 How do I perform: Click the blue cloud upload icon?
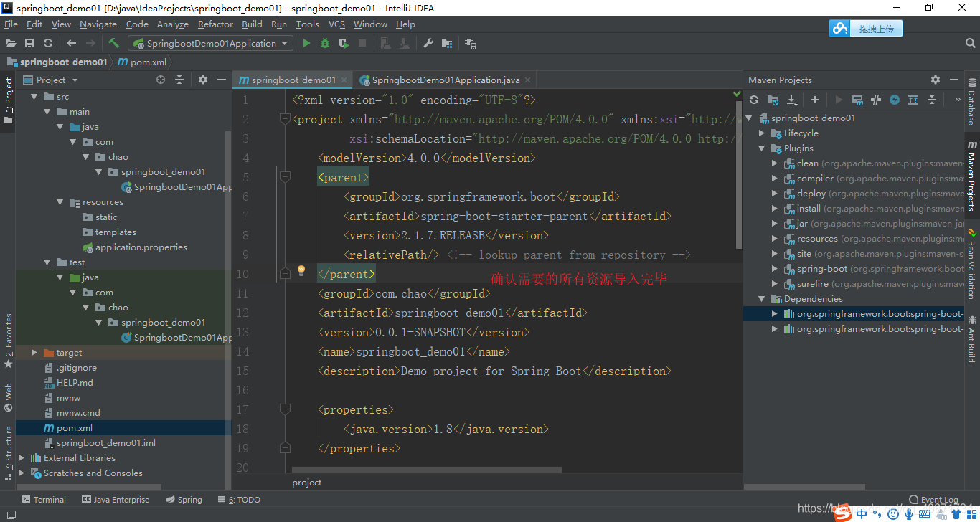[839, 28]
